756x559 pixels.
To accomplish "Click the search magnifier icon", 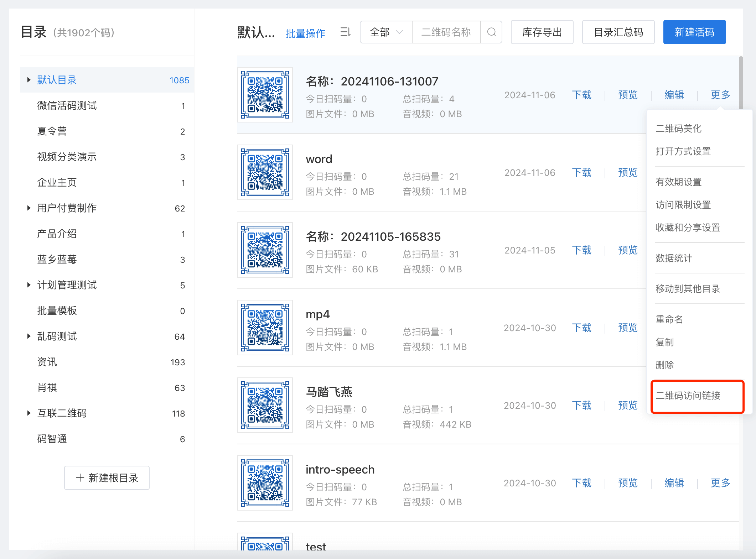I will [x=491, y=32].
